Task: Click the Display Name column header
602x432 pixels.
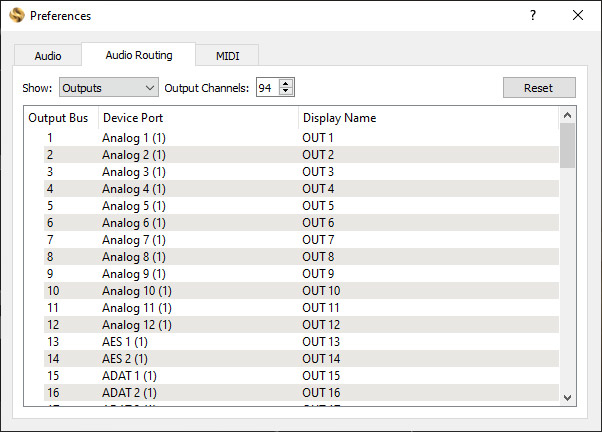Action: pyautogui.click(x=340, y=118)
